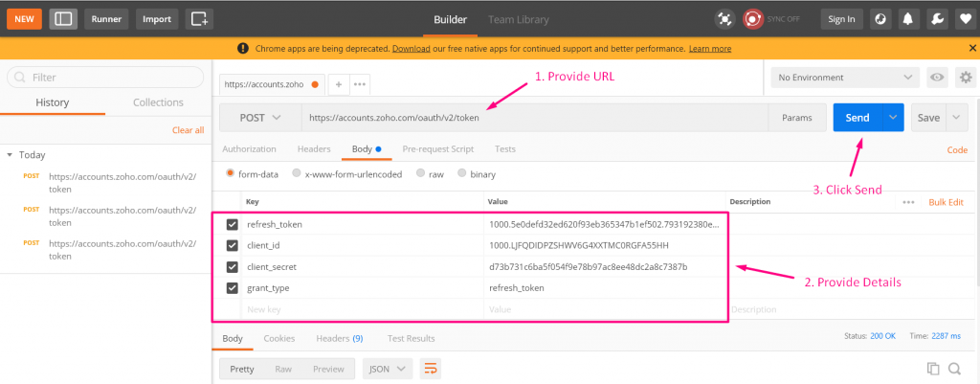Open manage environments gear icon
This screenshot has width=980, height=384.
coord(966,78)
